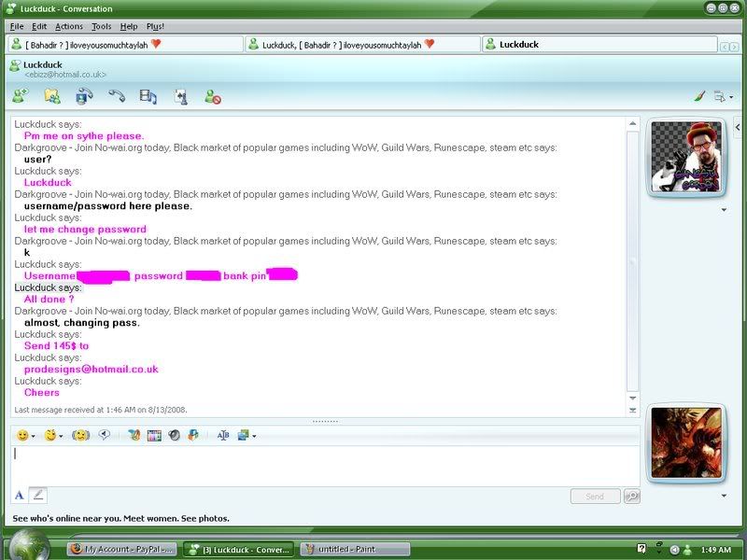
Task: Open the games icon in the conversation toolbar
Action: tap(180, 97)
